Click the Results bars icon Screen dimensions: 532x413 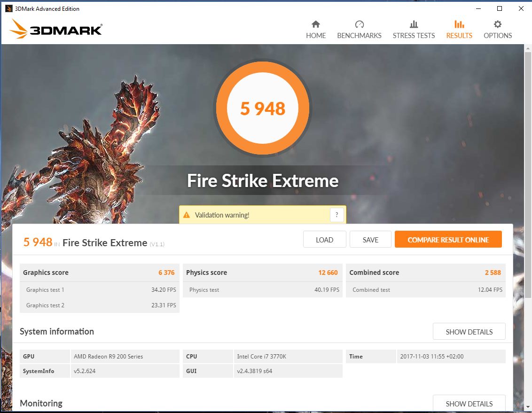(459, 24)
